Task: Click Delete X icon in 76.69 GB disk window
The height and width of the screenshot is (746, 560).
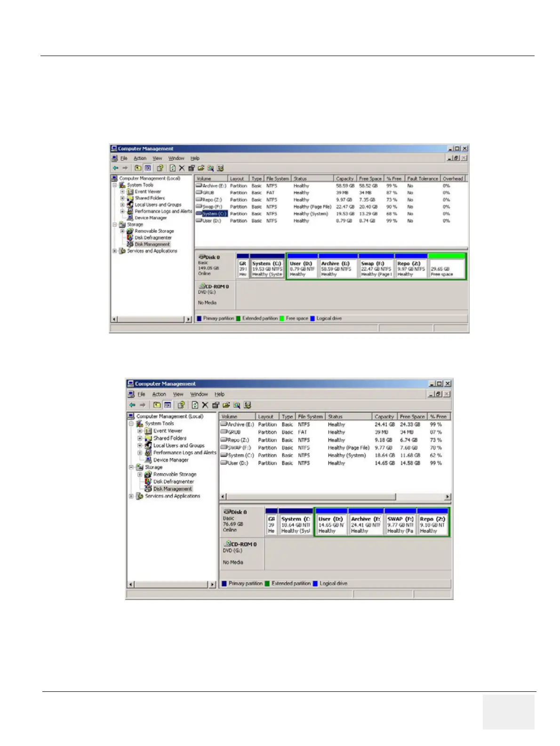Action: pyautogui.click(x=205, y=405)
